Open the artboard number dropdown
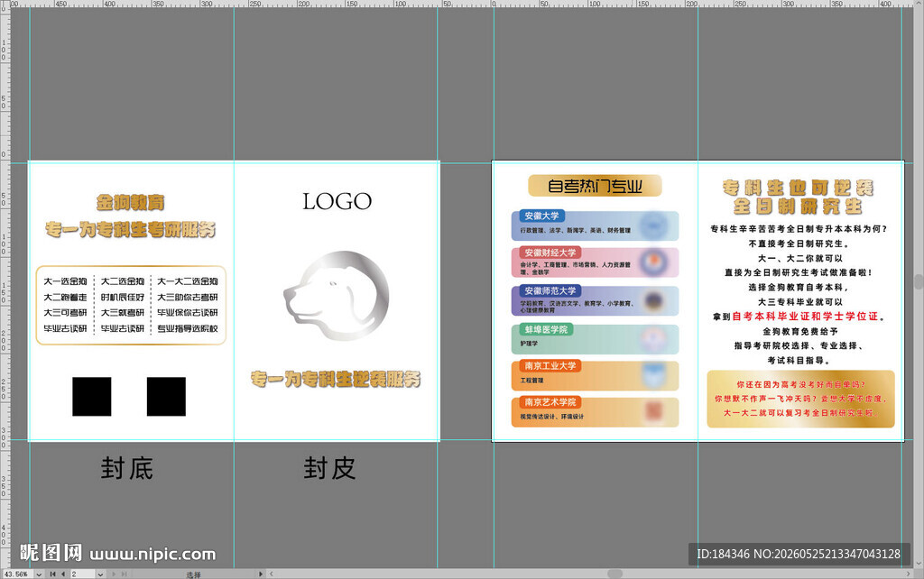The image size is (924, 579). pos(100,574)
